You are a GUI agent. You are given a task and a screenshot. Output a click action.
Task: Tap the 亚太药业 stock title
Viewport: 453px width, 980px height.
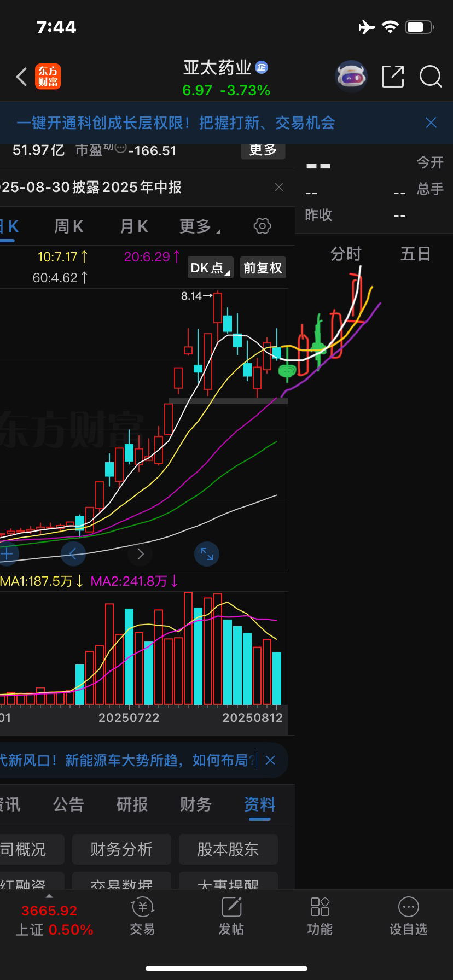(x=217, y=68)
